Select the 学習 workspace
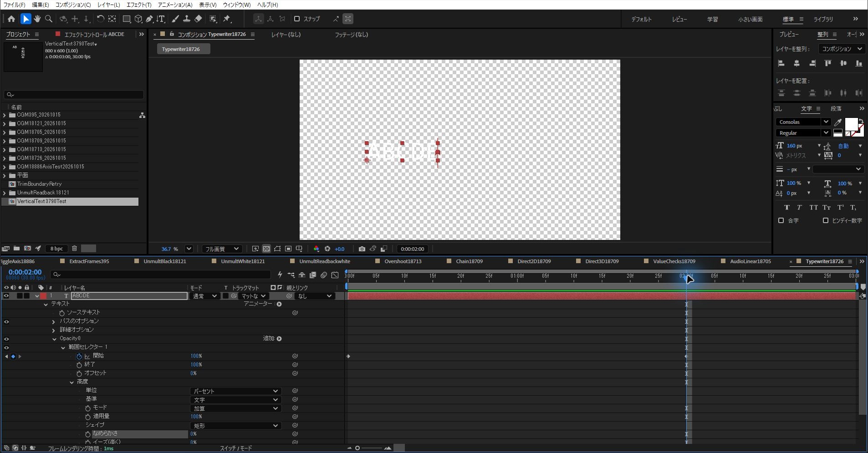The image size is (868, 453). pos(712,19)
